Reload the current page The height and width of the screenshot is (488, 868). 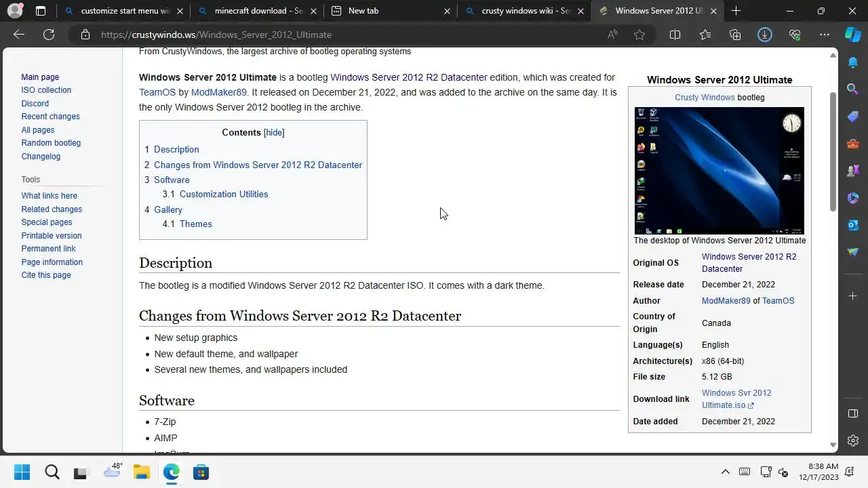(49, 35)
